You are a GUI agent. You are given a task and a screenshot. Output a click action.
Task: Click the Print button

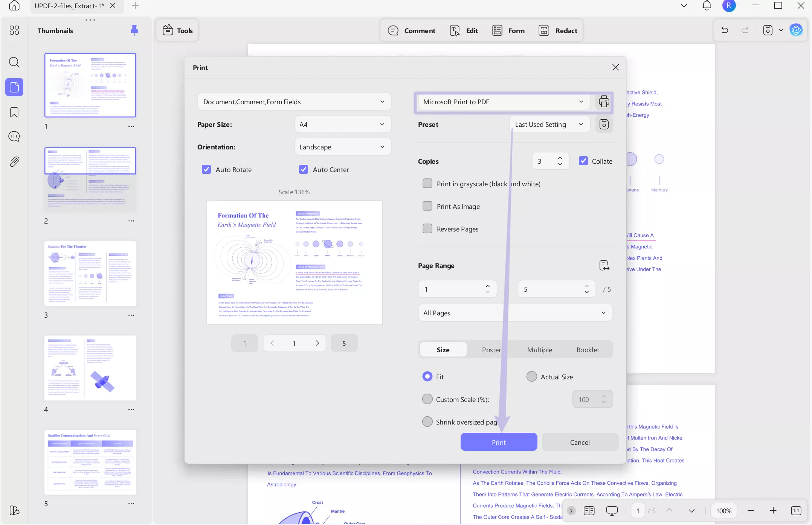click(499, 442)
